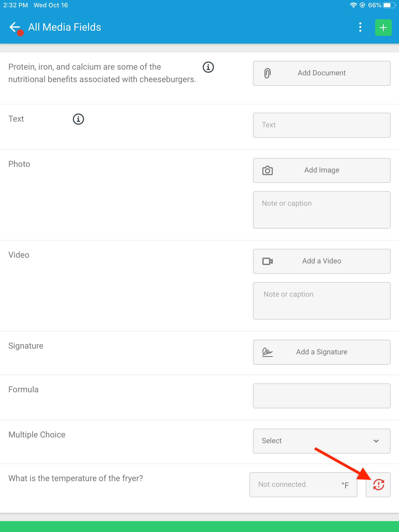Tap the green bar at the bottom
Viewport: 399px width, 532px height.
pyautogui.click(x=199, y=527)
